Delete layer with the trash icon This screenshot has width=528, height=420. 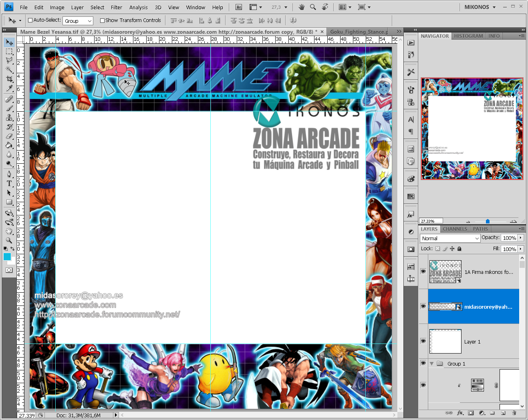point(514,413)
